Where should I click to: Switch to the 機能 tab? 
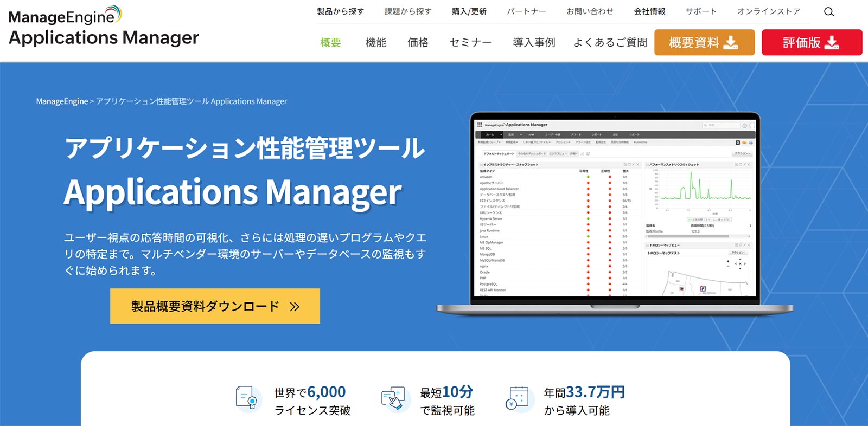(376, 42)
